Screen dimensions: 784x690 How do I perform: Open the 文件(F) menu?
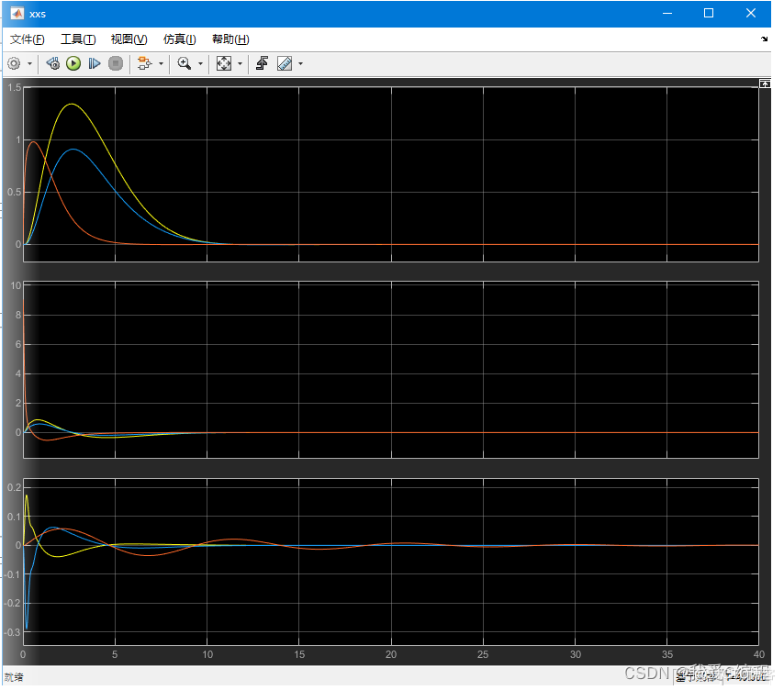click(28, 39)
